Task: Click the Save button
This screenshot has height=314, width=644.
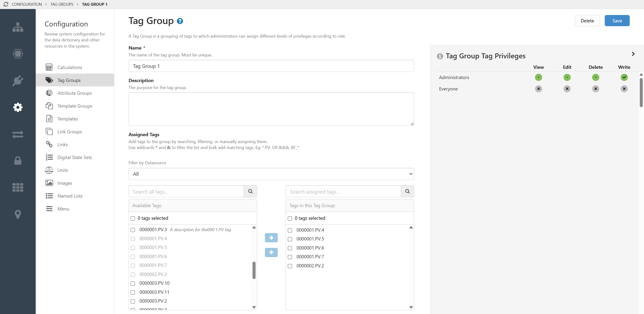Action: (x=617, y=20)
